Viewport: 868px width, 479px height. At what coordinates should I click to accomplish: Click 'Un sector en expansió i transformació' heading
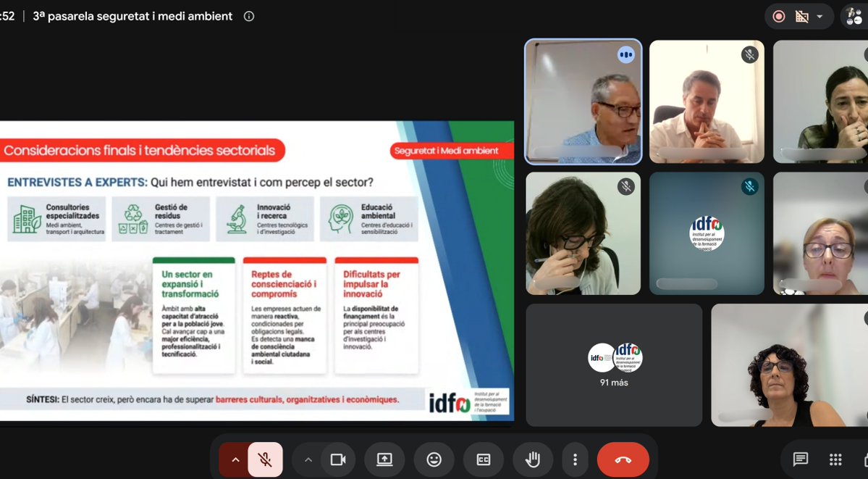[190, 284]
